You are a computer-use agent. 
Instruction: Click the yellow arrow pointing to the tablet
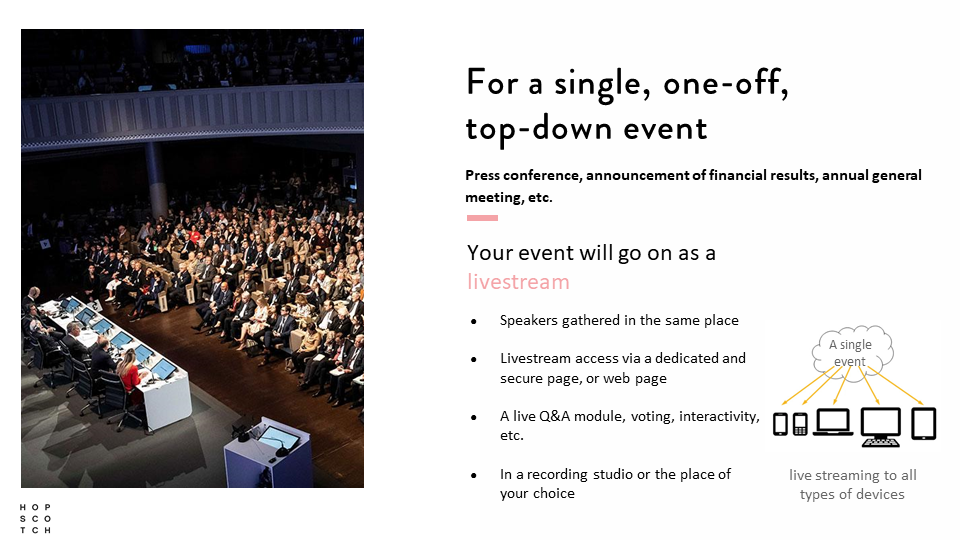point(895,384)
